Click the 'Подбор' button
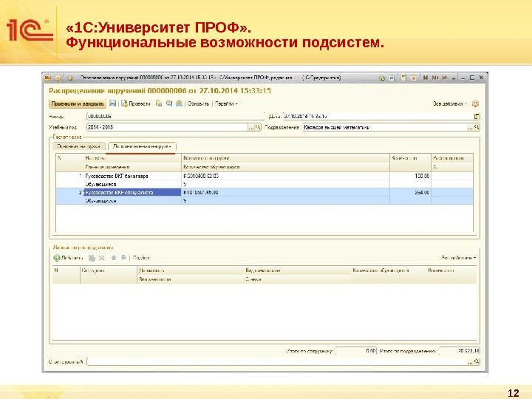 tap(141, 258)
